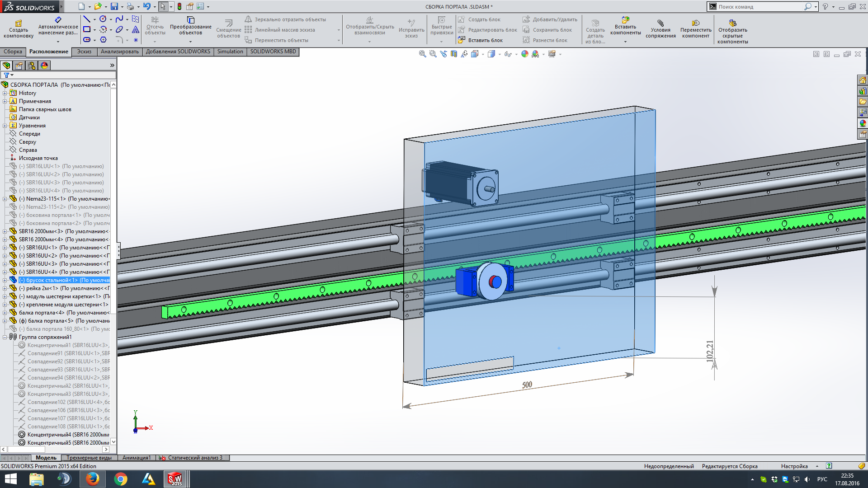
Task: Click the Polygon sketch tool
Action: [103, 40]
